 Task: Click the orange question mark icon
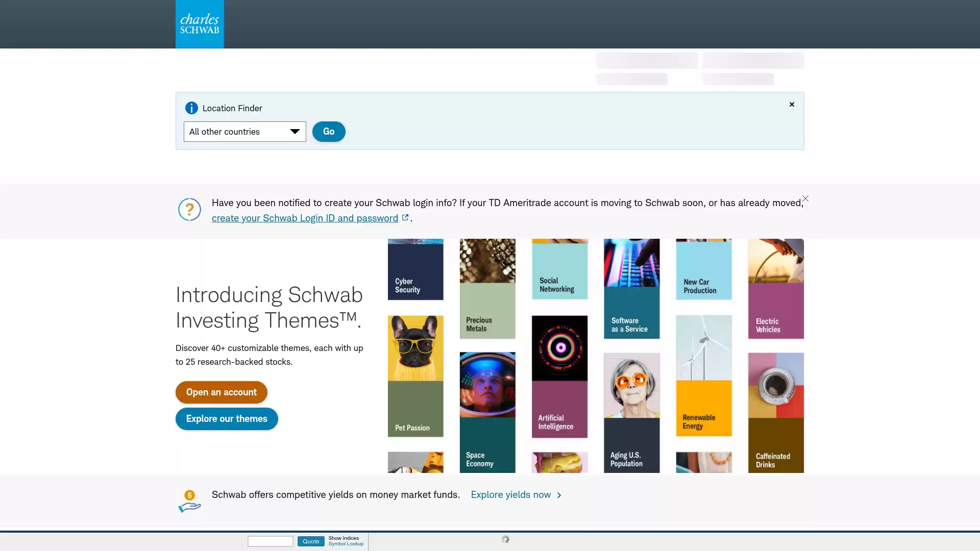[x=189, y=210]
